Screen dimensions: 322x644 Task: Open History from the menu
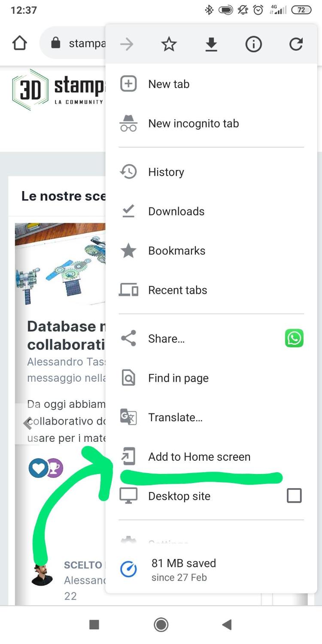tap(166, 172)
